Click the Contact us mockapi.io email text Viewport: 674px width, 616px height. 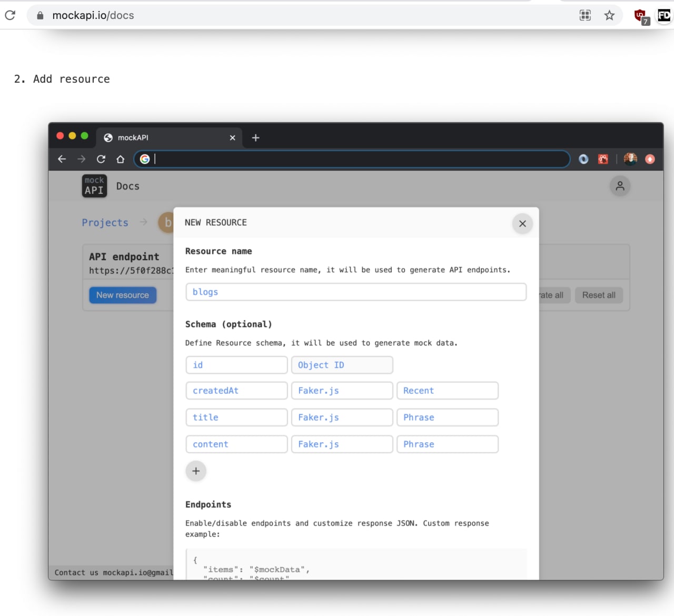pos(114,573)
